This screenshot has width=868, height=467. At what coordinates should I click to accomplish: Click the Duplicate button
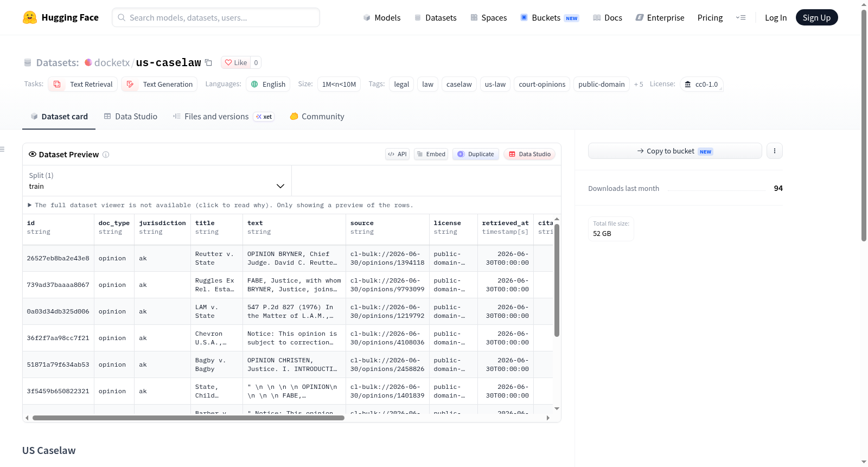(476, 154)
